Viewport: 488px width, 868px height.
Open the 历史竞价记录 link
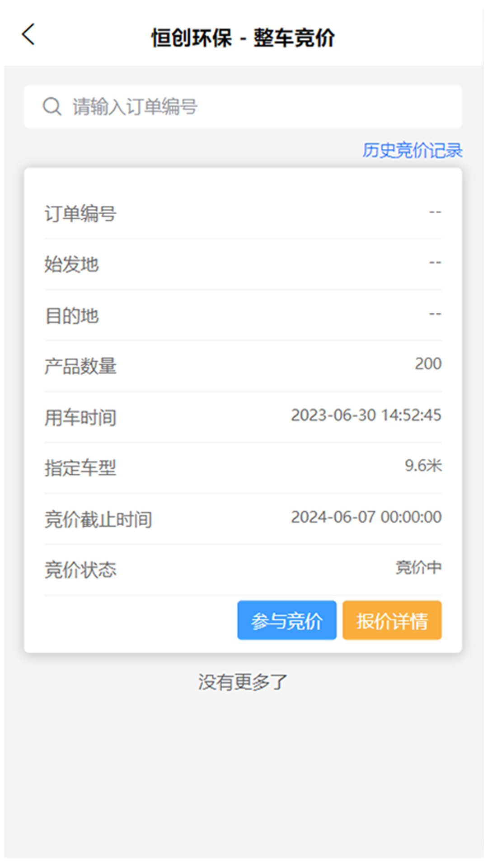coord(412,151)
